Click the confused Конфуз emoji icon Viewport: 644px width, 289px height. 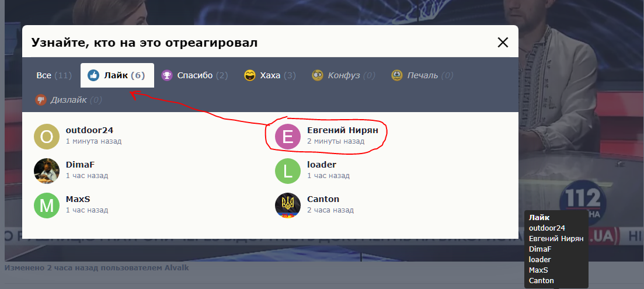pos(318,75)
